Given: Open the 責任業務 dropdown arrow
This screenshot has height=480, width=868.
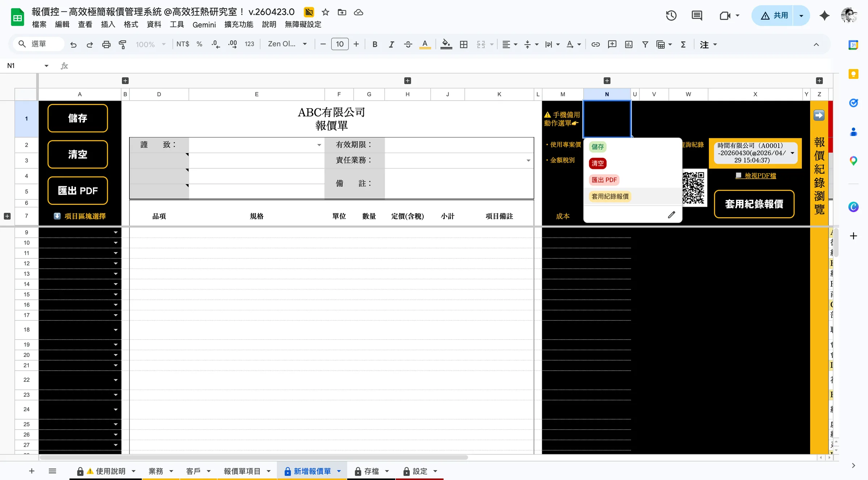Looking at the screenshot, I should tap(528, 160).
